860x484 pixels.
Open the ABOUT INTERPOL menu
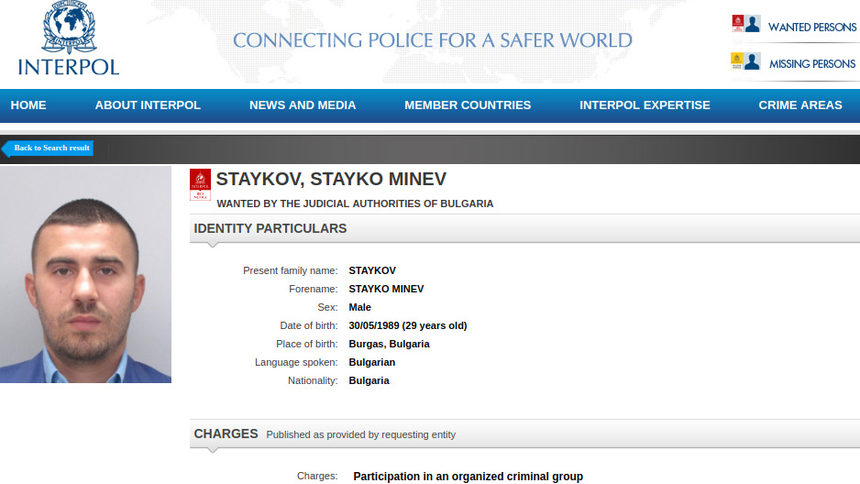[148, 105]
